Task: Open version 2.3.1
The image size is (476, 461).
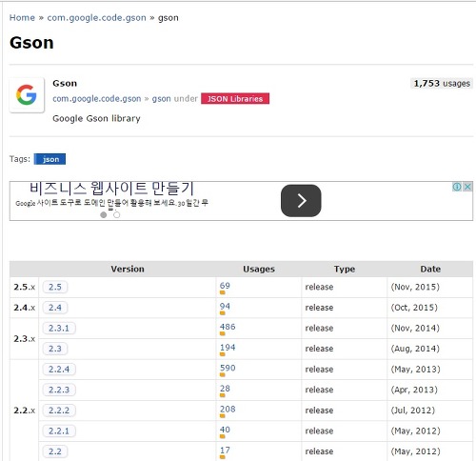Action: (x=59, y=328)
